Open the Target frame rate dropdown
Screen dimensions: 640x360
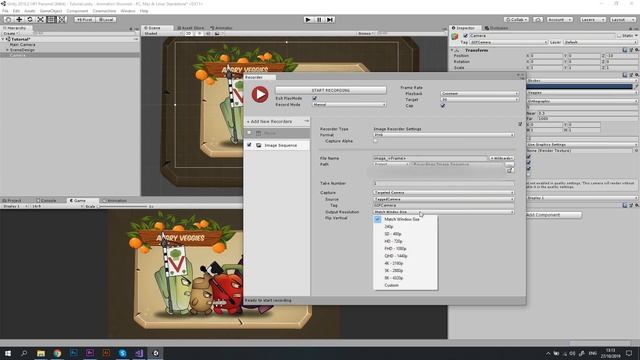480,100
